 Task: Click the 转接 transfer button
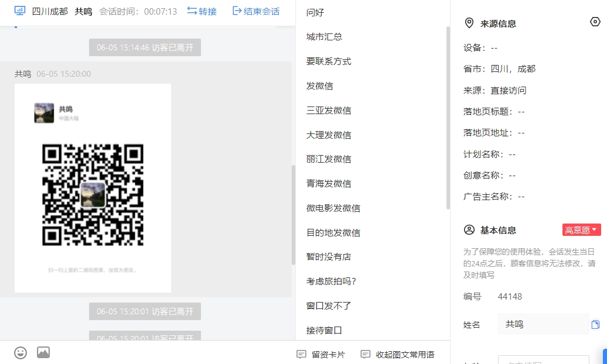click(x=202, y=11)
